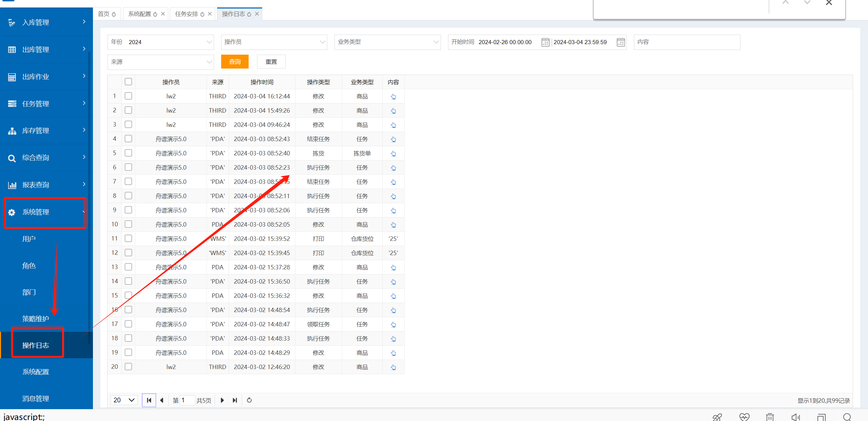Go to next page of results
Screen dimensions: 868x421
222,400
